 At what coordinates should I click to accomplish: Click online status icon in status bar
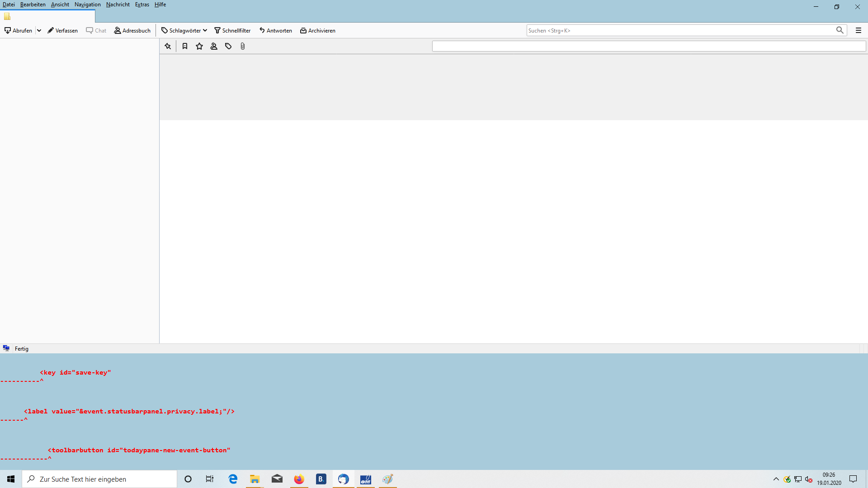(6, 348)
